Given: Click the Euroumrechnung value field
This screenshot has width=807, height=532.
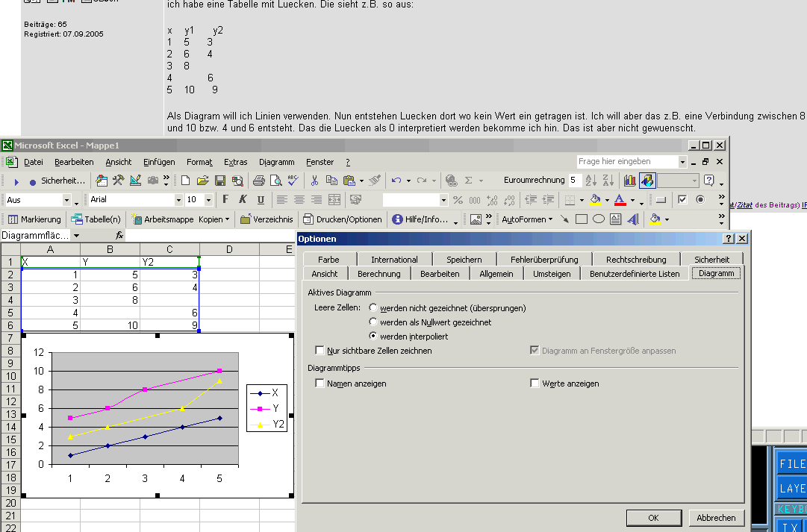Looking at the screenshot, I should click(575, 180).
